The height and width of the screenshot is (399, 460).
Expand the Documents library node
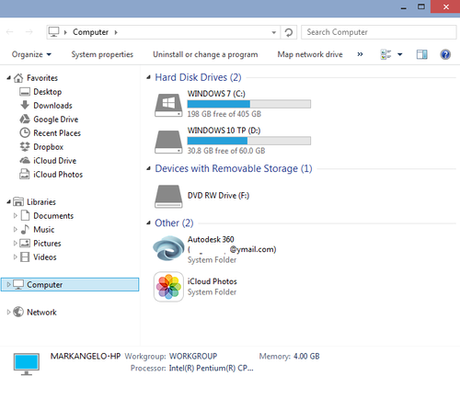(x=15, y=216)
